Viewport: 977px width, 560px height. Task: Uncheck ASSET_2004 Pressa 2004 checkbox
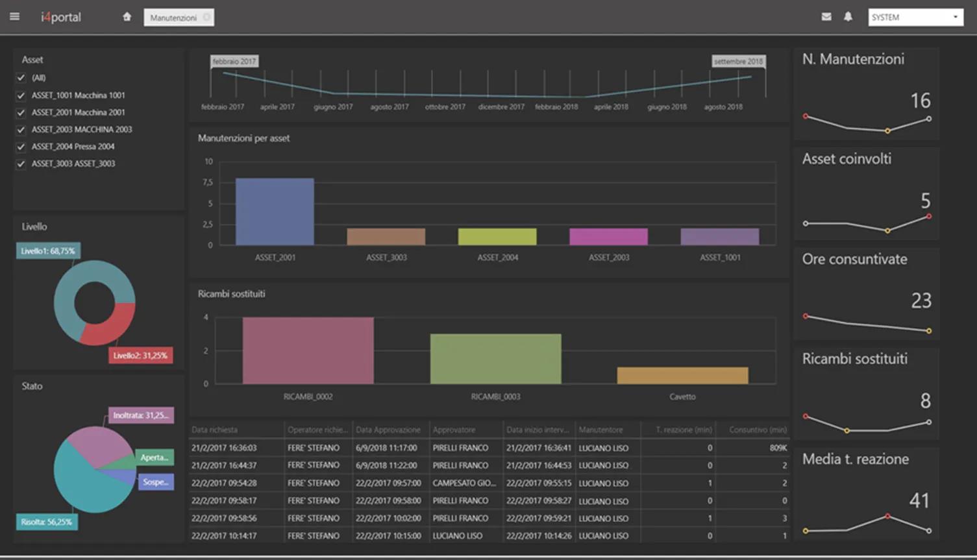click(x=21, y=147)
